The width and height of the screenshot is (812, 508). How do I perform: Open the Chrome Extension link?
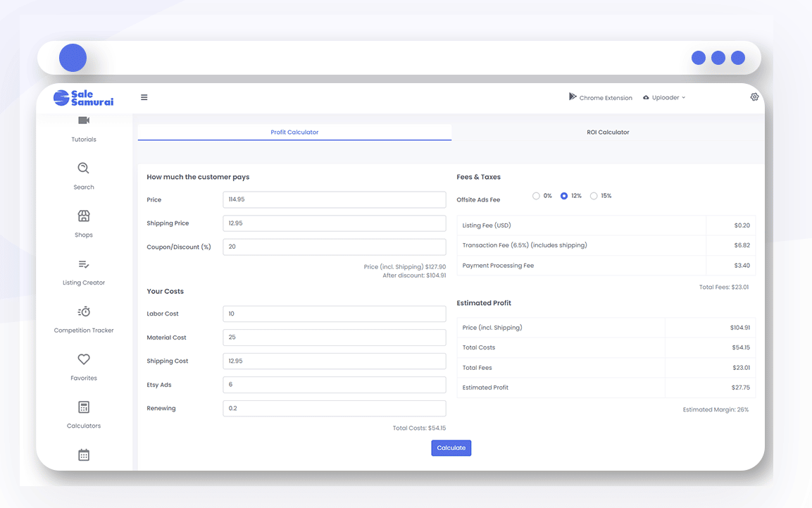[601, 98]
